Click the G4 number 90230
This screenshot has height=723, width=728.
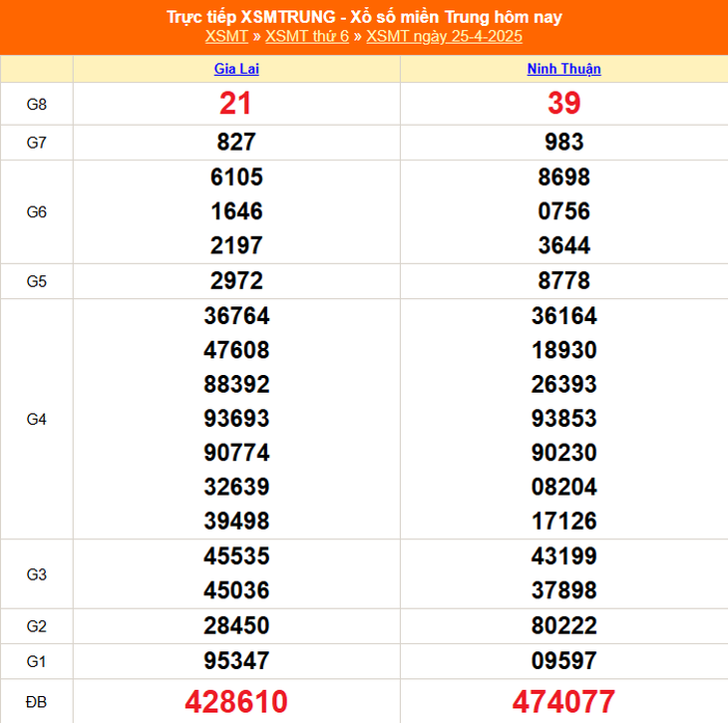pyautogui.click(x=563, y=453)
